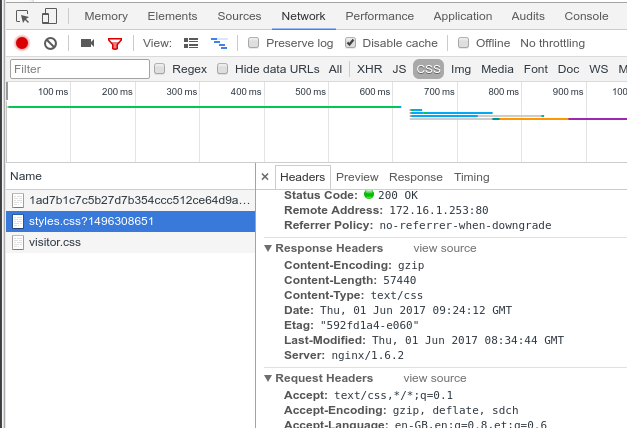Click the capture screenshots camera icon
627x428 pixels.
click(x=87, y=43)
